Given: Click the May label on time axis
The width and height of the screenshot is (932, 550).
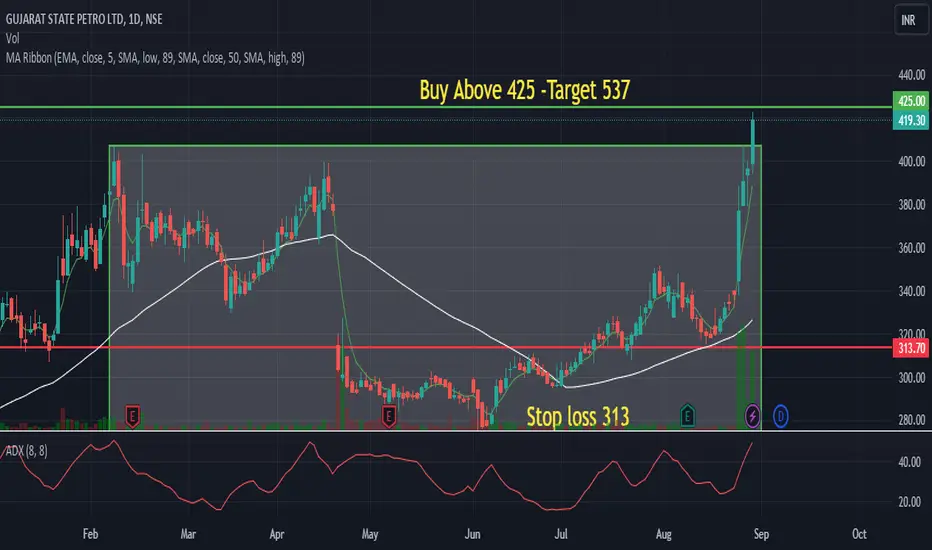Looking at the screenshot, I should (370, 534).
